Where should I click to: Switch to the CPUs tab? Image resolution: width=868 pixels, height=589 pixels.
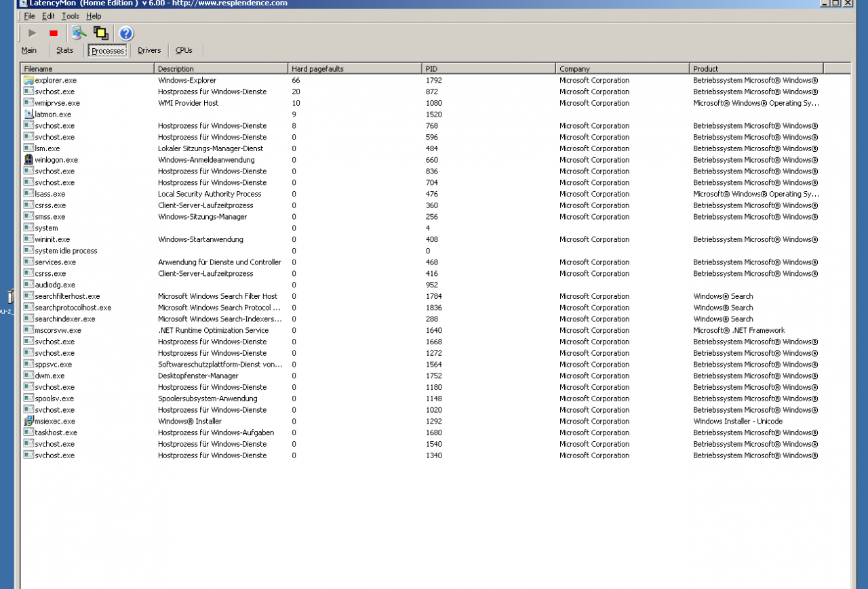tap(184, 50)
